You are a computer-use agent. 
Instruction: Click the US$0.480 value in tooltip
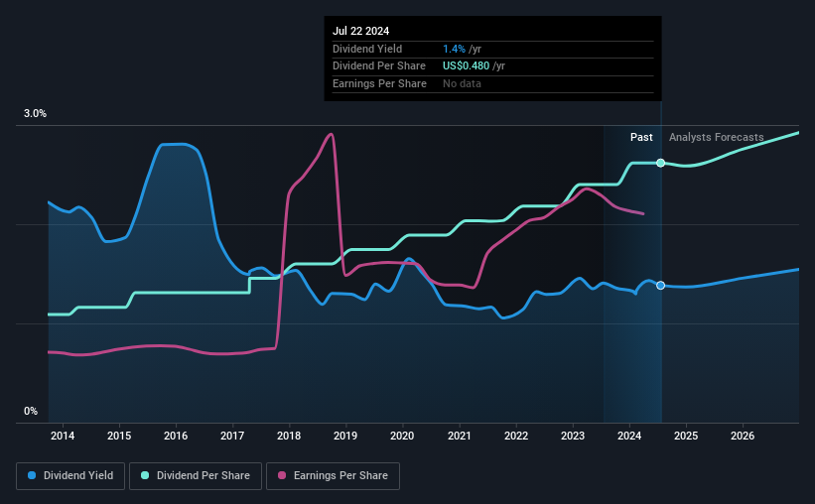467,66
